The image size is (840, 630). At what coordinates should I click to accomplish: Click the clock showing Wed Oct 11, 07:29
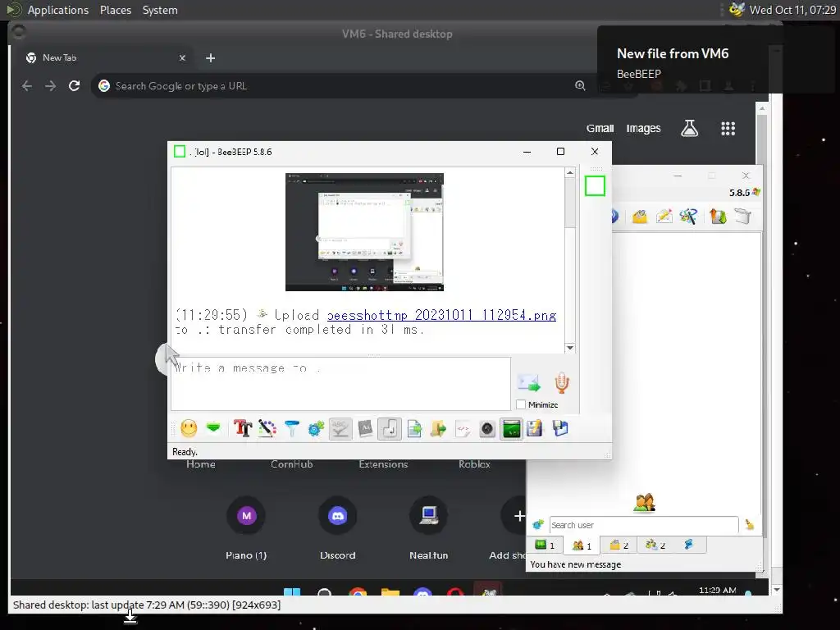coord(792,10)
